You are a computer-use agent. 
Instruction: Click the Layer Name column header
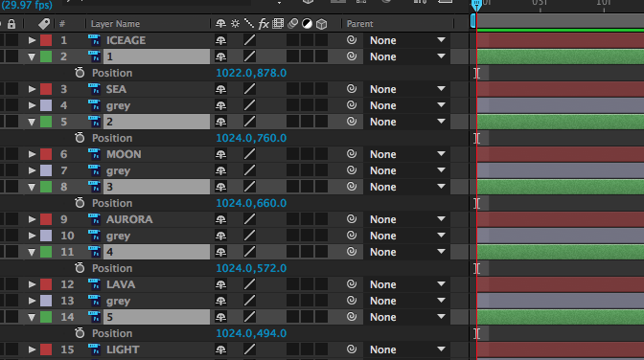pos(115,24)
